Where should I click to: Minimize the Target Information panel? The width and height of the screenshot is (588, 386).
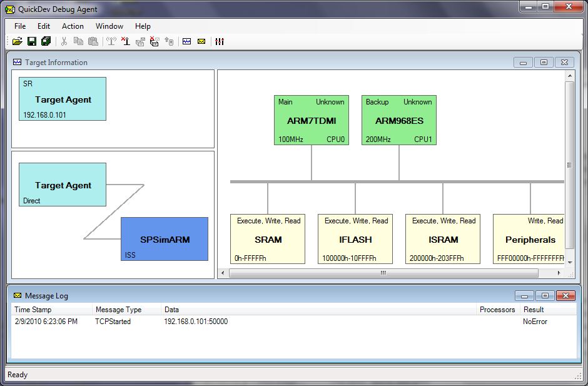[x=523, y=63]
